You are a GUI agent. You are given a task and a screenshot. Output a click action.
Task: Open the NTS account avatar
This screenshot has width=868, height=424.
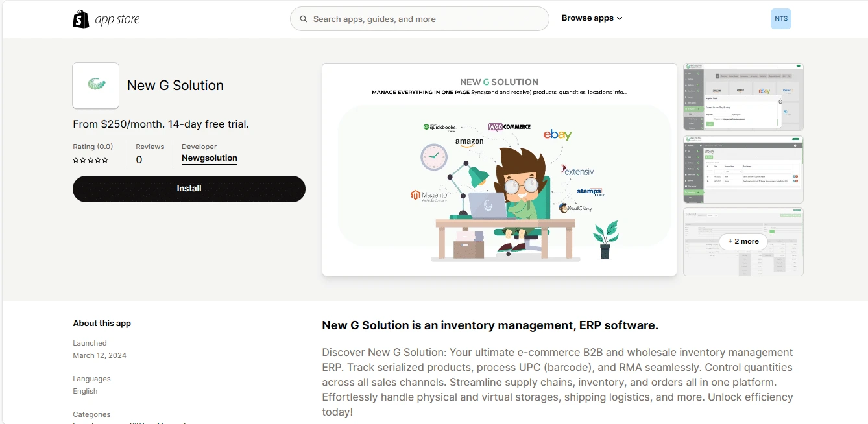click(781, 19)
